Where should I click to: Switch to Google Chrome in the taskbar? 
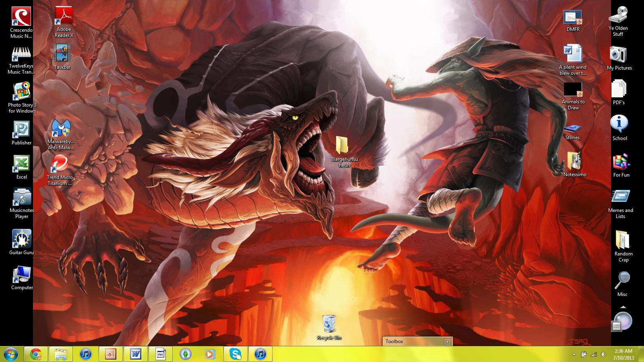coord(36,354)
